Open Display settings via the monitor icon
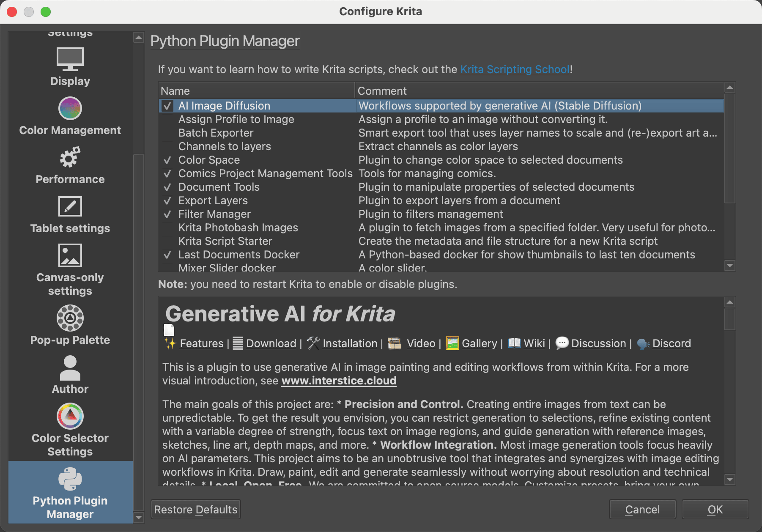Screen dimensions: 762x532 coord(70,59)
